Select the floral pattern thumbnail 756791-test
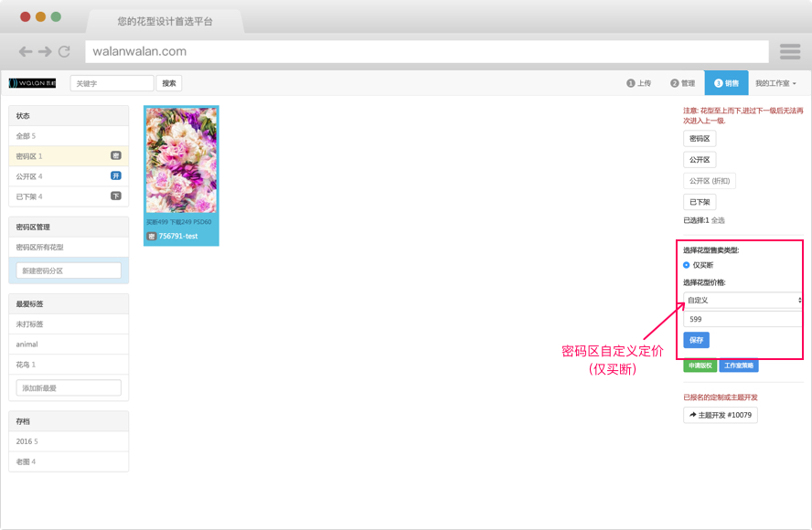 181,161
